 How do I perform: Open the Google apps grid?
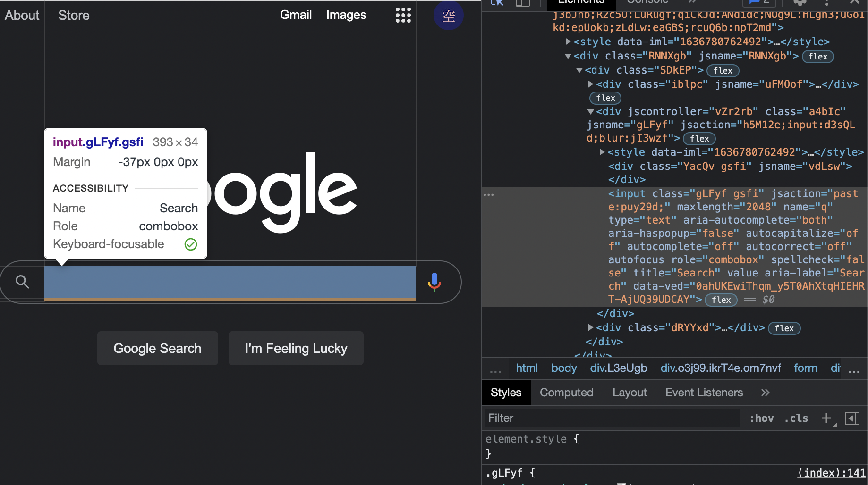tap(403, 15)
